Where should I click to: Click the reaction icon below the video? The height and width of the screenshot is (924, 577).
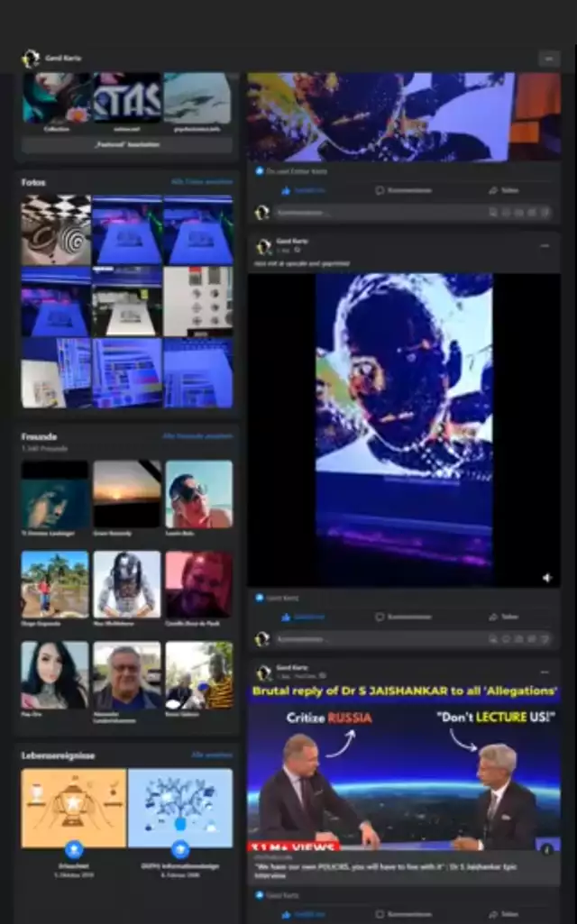pyautogui.click(x=260, y=598)
